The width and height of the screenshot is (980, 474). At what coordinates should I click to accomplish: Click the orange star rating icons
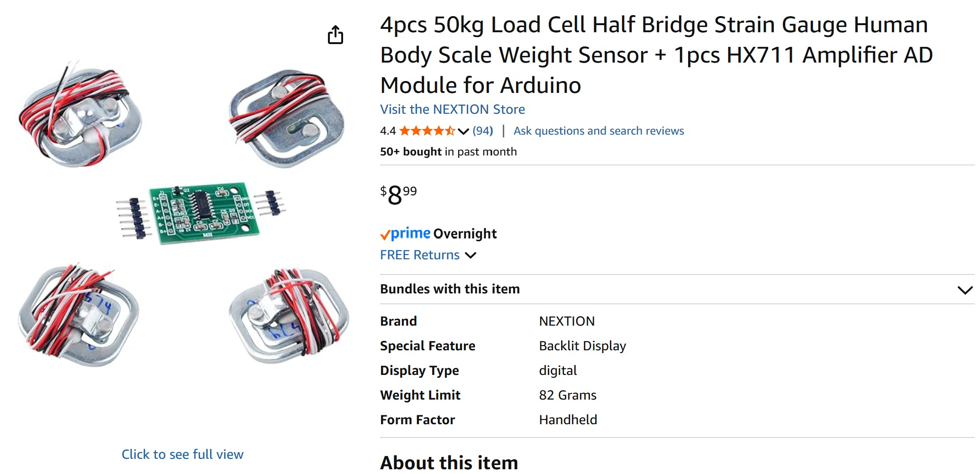(426, 131)
